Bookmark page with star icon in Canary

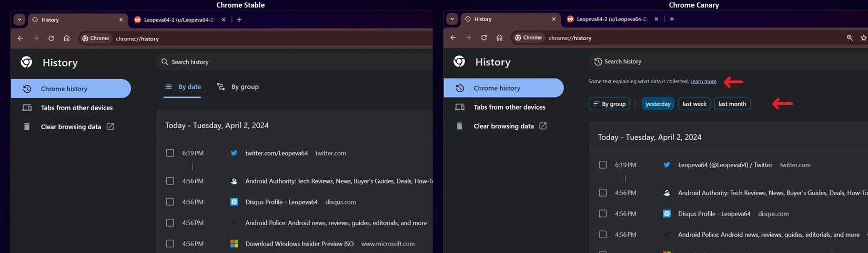pyautogui.click(x=863, y=38)
